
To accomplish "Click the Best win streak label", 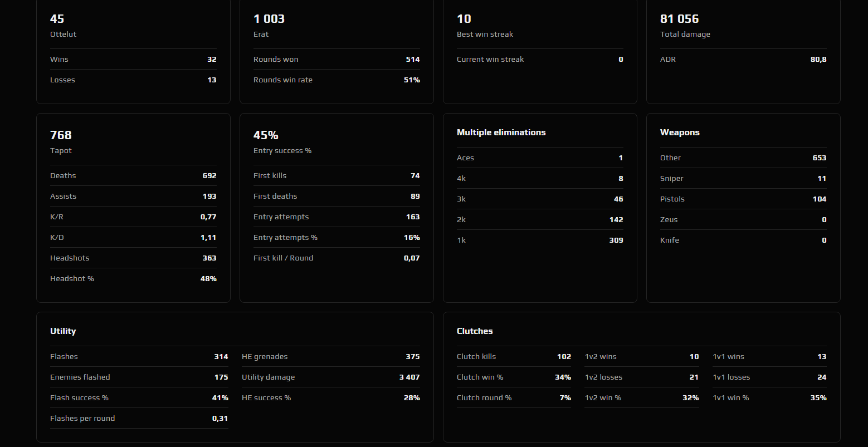I will pyautogui.click(x=485, y=35).
